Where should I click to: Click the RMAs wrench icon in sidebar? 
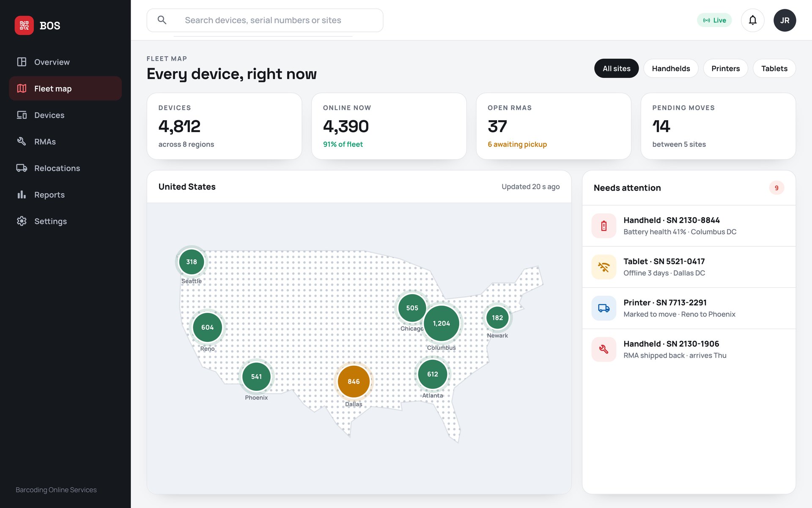22,141
